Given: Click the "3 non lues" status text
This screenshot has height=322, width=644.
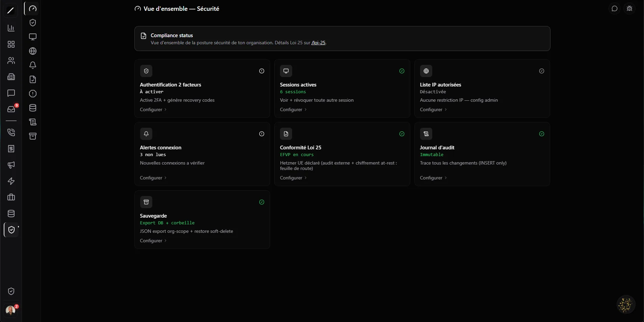Looking at the screenshot, I should click(x=153, y=155).
